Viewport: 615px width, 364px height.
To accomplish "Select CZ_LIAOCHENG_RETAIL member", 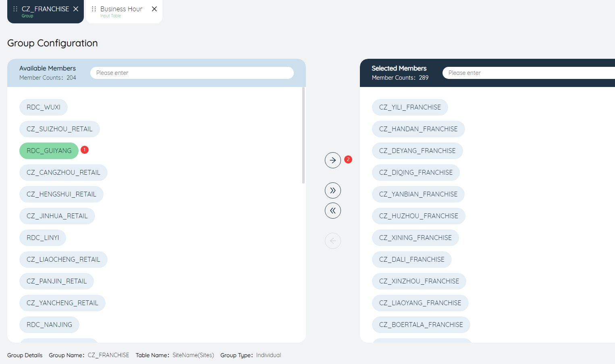I will coord(63,259).
